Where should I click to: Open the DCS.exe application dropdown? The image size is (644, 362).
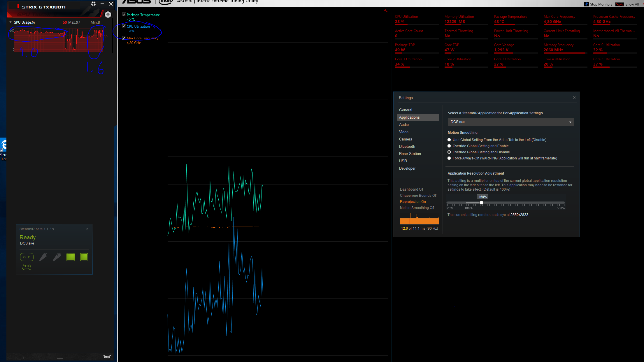click(511, 122)
